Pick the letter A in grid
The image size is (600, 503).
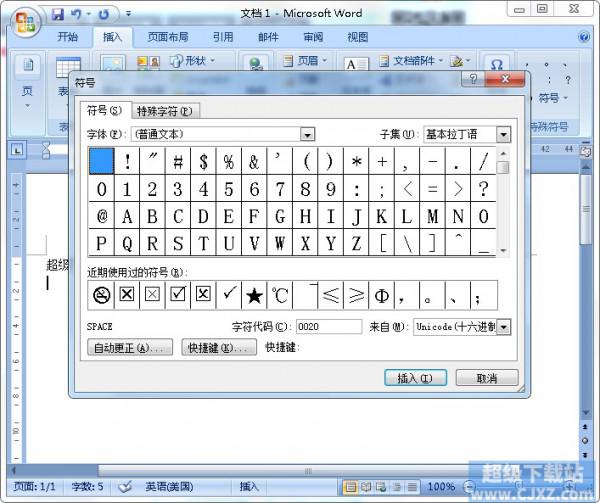pyautogui.click(x=127, y=216)
